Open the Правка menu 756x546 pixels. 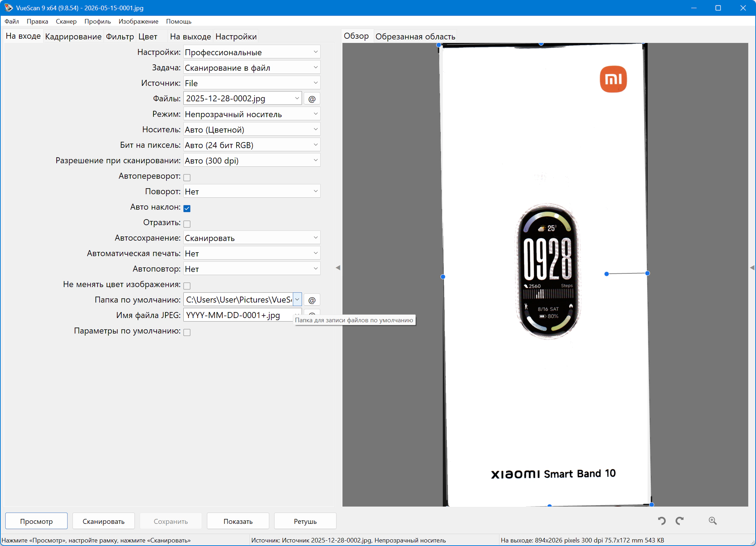click(x=37, y=21)
